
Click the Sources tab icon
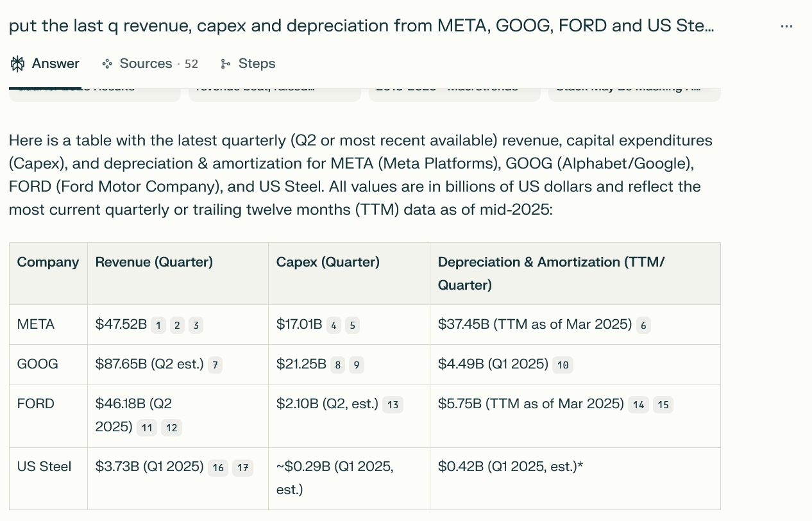coord(107,63)
